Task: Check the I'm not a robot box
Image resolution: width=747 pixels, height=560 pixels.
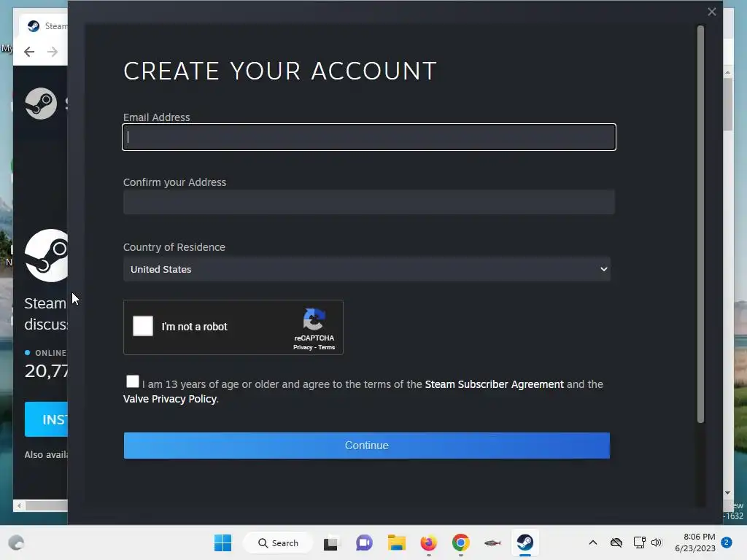Action: pyautogui.click(x=143, y=326)
